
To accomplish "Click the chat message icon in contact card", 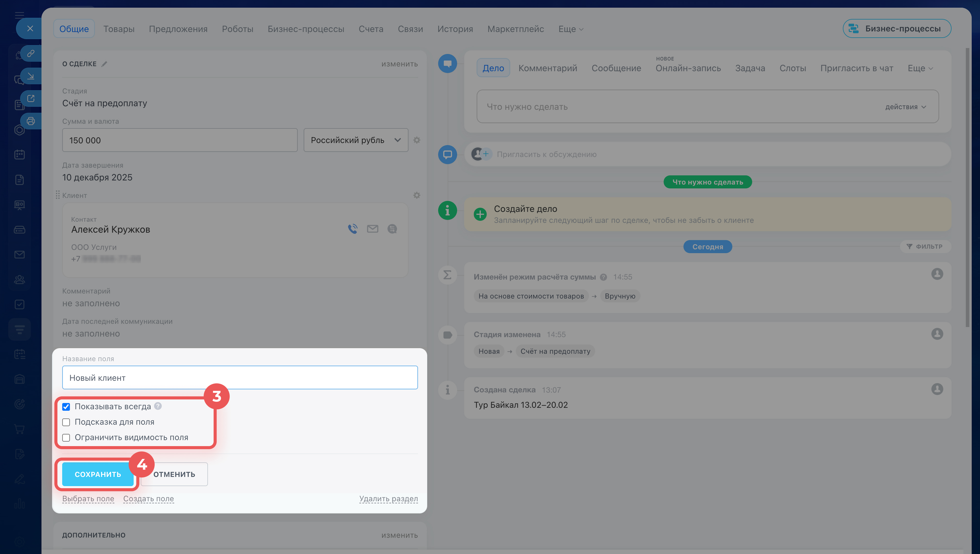I will 392,229.
